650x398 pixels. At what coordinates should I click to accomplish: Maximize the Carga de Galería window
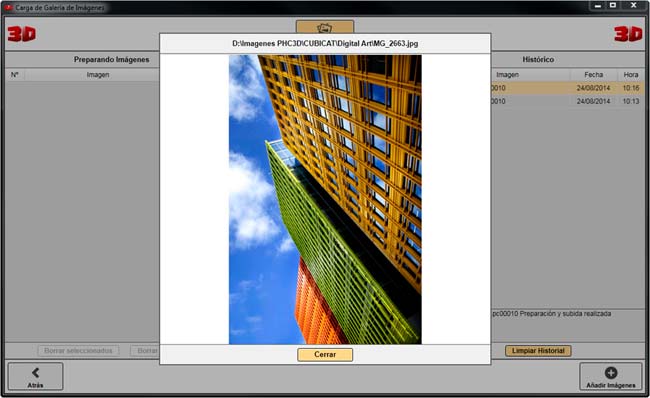613,6
